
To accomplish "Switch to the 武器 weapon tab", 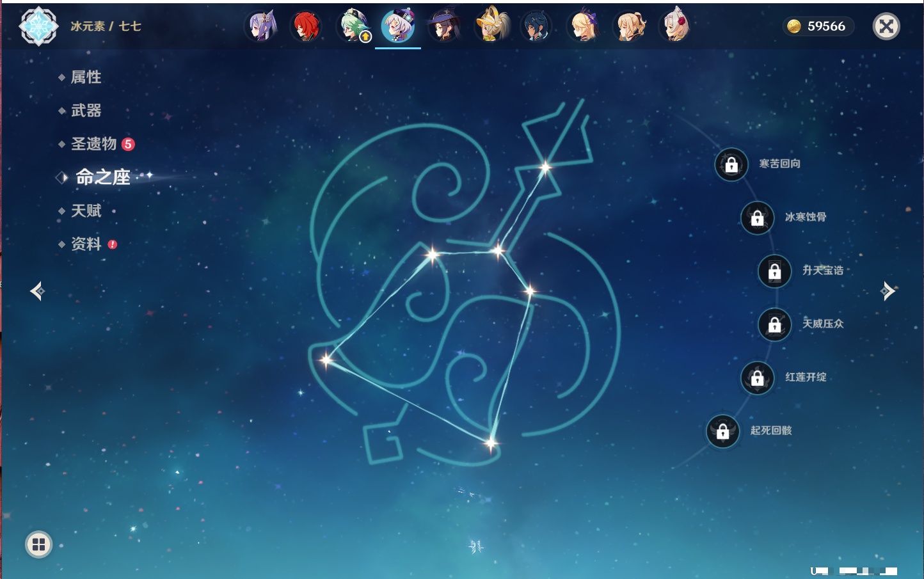I will (86, 111).
